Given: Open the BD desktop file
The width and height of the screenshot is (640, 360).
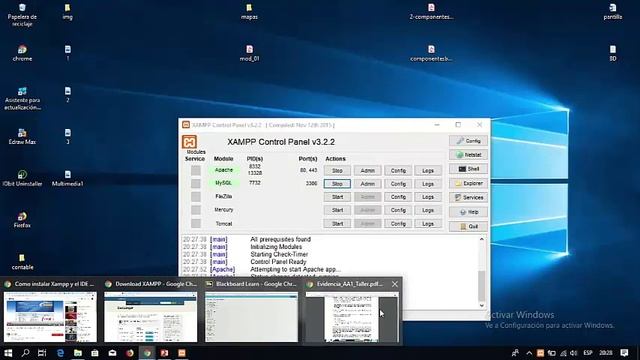Looking at the screenshot, I should point(613,53).
